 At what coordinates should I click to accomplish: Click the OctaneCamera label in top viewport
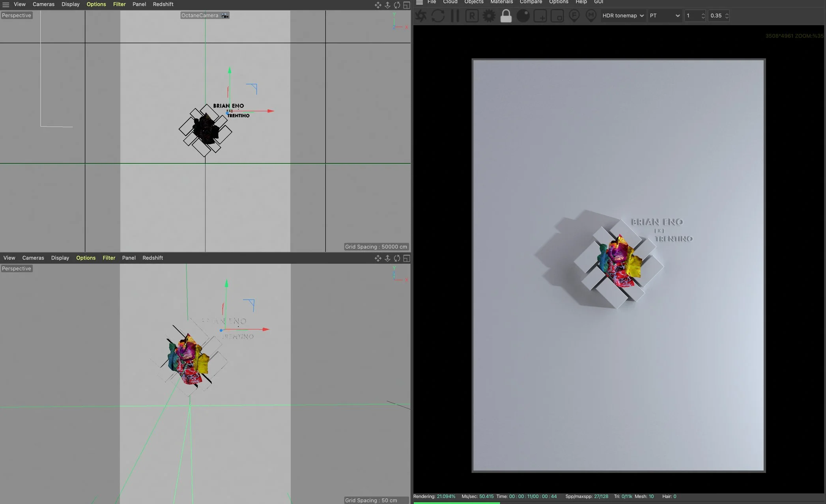[205, 15]
